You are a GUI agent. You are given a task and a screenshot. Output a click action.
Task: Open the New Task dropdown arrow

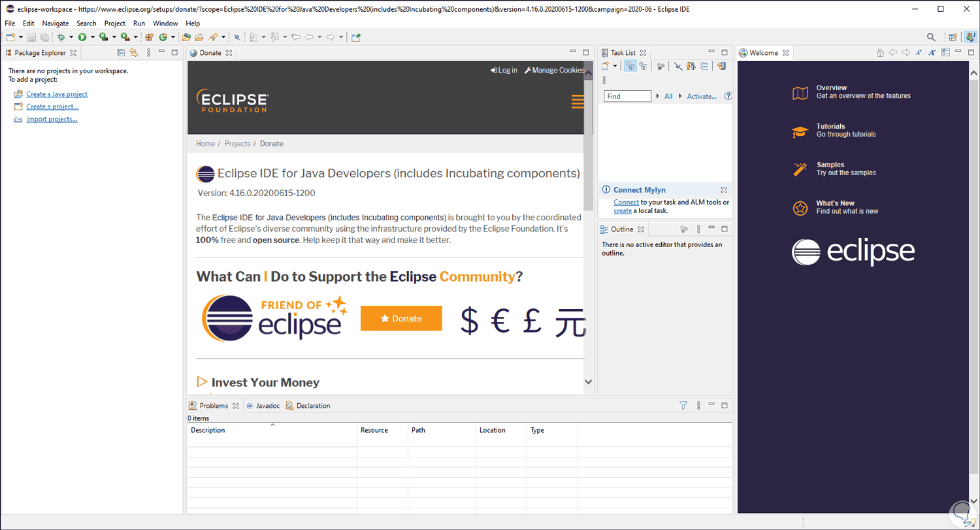coord(615,66)
